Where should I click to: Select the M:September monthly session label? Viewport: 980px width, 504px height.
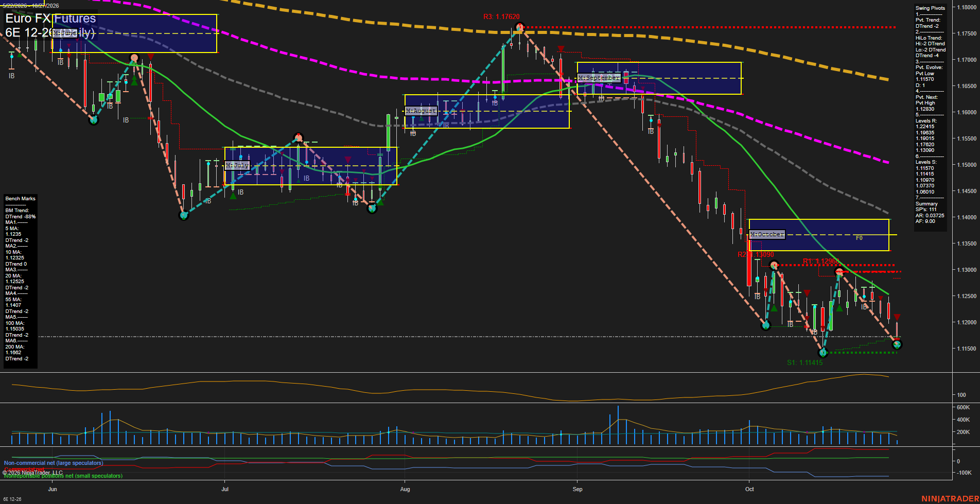[599, 78]
